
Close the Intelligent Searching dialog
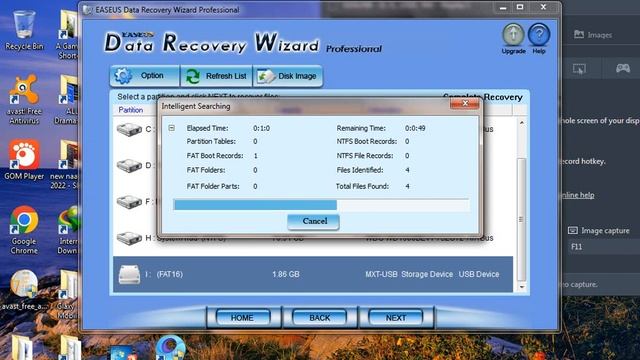coord(465,104)
